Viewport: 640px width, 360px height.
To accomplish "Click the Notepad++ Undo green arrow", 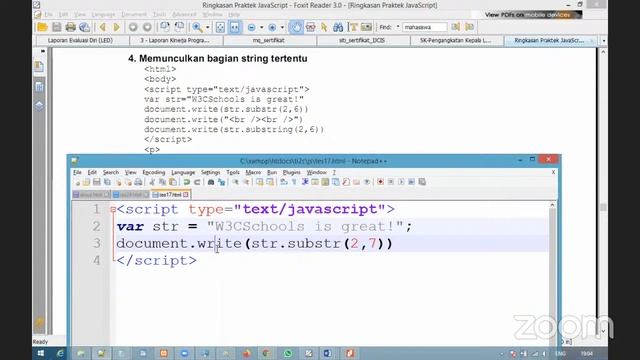I will pos(187,182).
